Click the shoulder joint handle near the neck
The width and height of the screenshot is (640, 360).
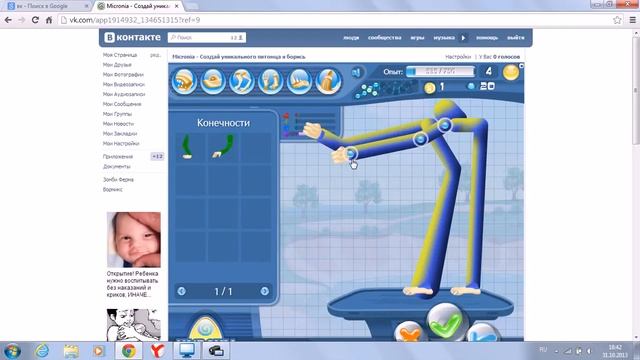tap(445, 124)
